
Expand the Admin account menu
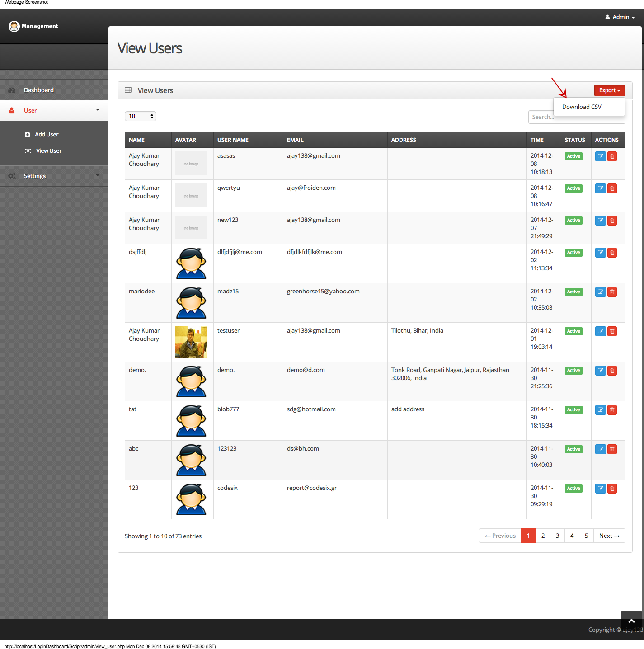point(620,17)
